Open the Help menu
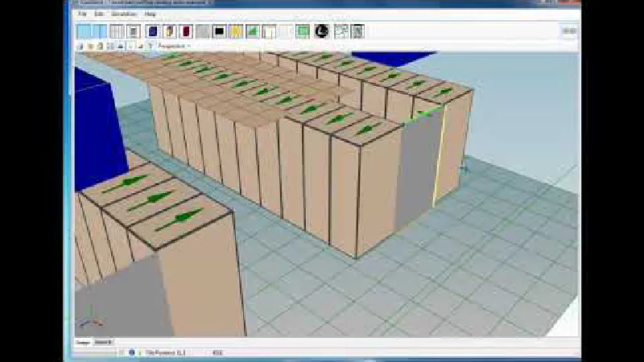 (150, 14)
